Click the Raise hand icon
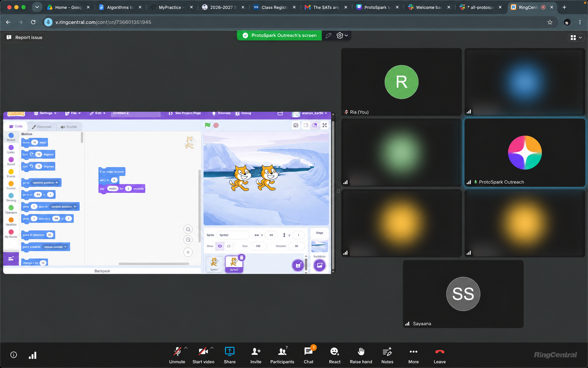588x368 pixels. [361, 351]
